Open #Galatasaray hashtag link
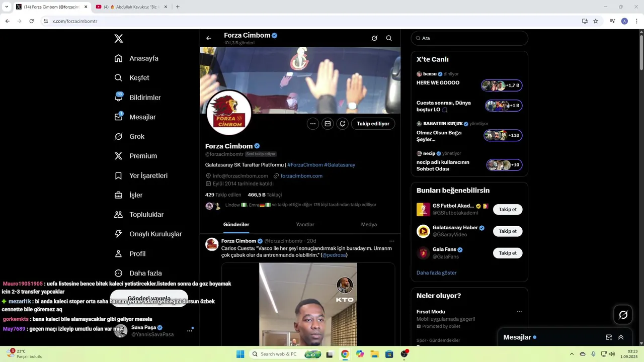 [x=340, y=165]
